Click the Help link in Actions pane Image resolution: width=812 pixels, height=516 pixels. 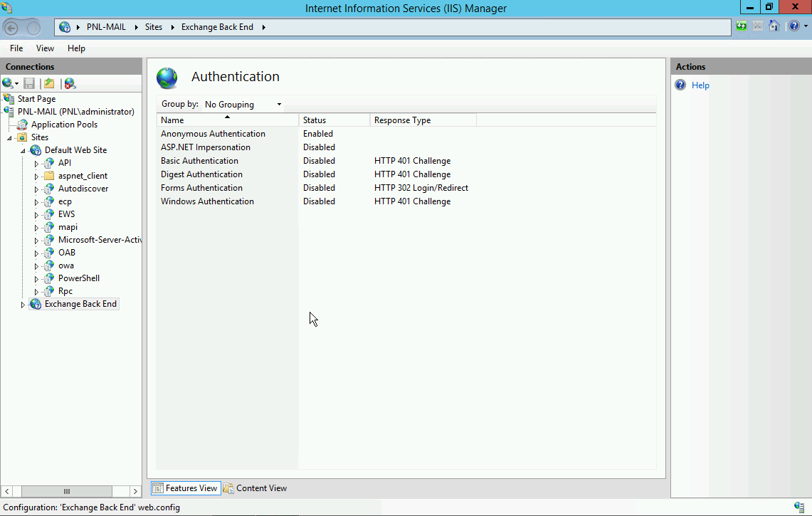700,85
